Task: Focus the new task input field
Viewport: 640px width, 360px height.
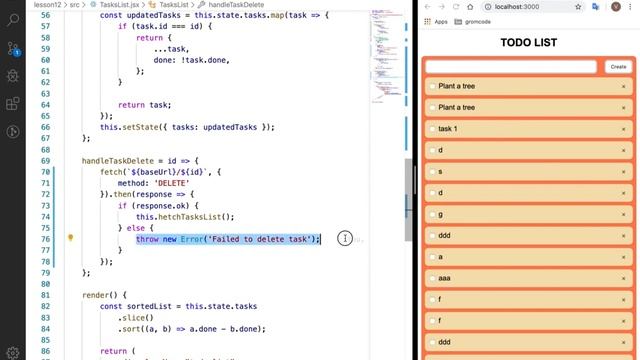Action: [511, 67]
